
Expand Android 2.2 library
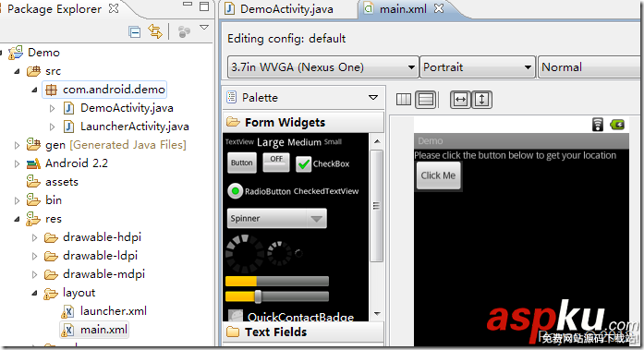(17, 163)
